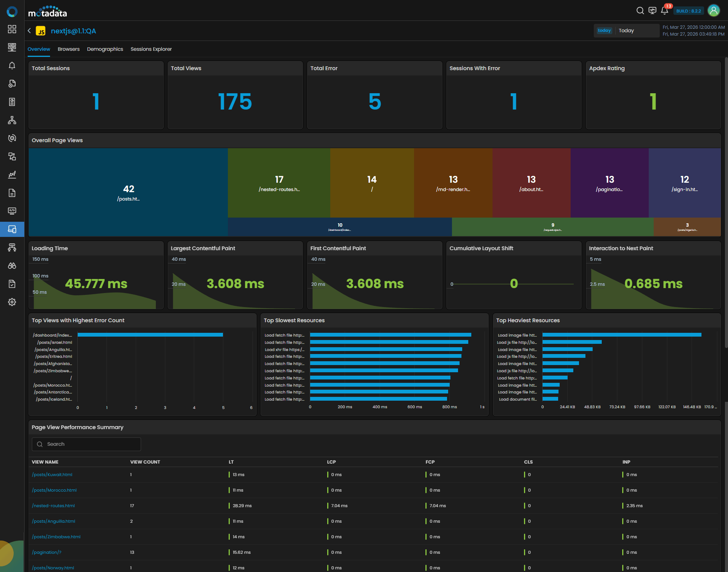Open the alerts bell icon in sidebar
728x572 pixels.
[12, 66]
